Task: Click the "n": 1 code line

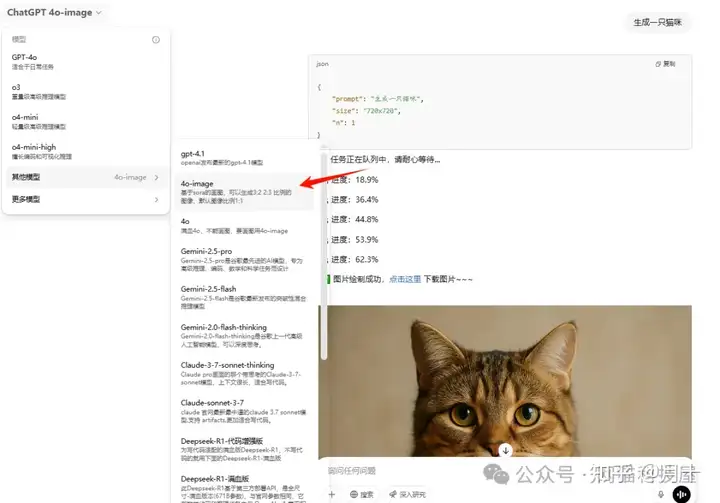Action: click(x=343, y=123)
